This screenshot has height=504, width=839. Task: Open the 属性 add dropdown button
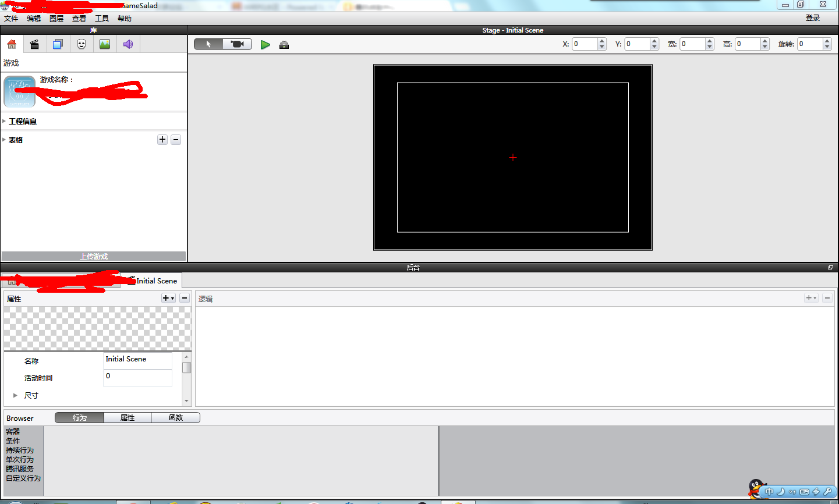(168, 298)
